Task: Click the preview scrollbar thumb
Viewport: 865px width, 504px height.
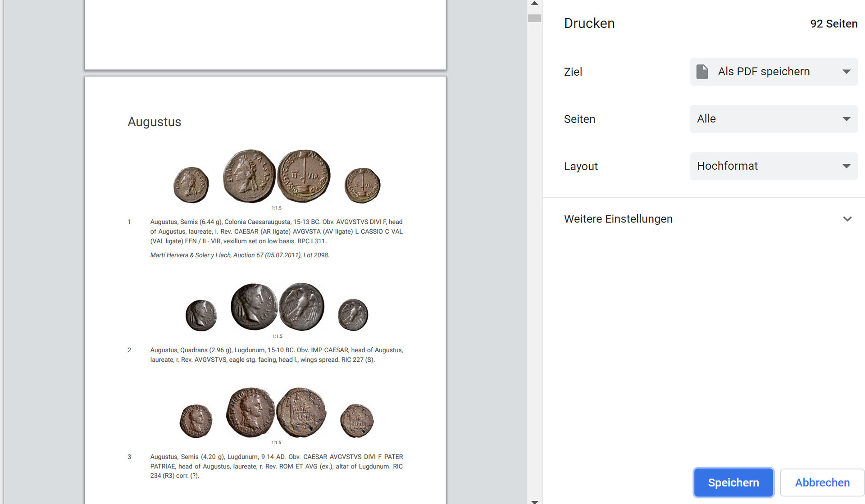Action: pyautogui.click(x=534, y=18)
